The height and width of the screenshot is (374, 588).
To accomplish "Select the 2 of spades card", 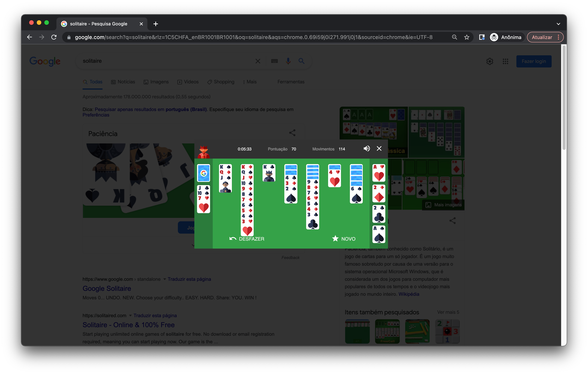I will [291, 195].
